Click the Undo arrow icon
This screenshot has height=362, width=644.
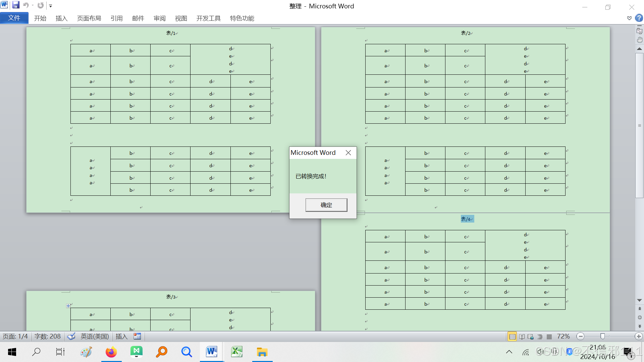pyautogui.click(x=26, y=5)
